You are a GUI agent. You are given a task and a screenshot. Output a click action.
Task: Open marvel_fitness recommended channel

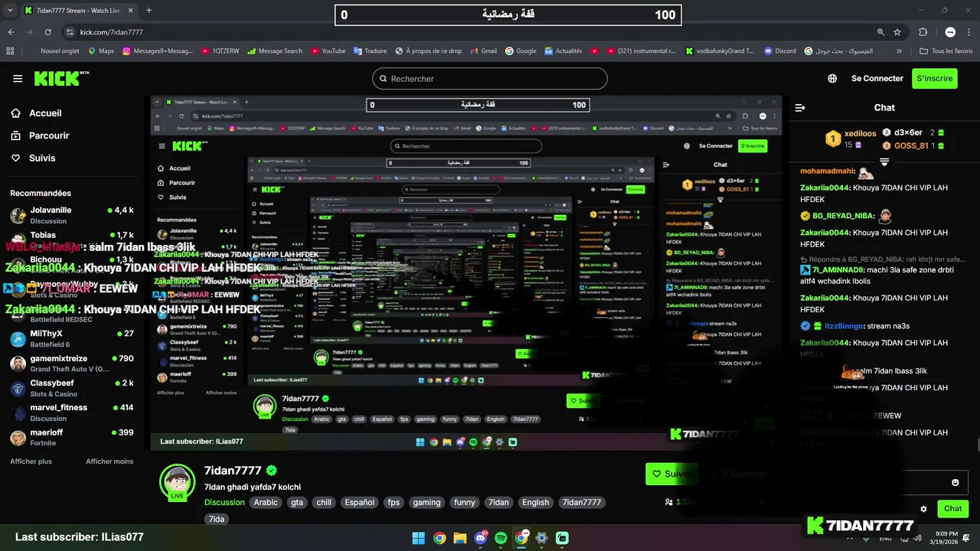(x=73, y=412)
